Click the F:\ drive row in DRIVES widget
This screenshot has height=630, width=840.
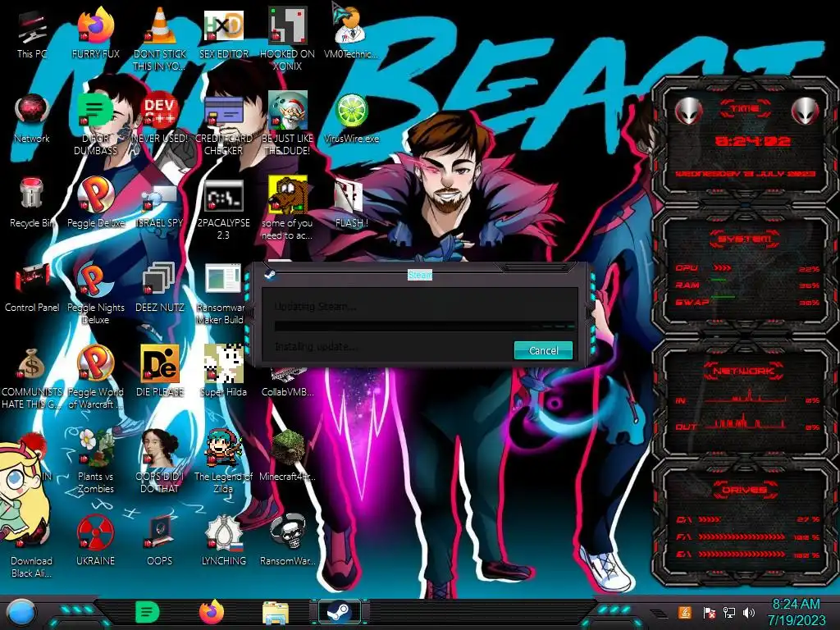coord(747,536)
